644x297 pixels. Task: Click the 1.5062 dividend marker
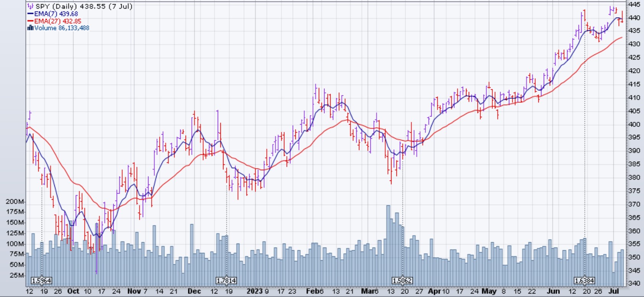point(403,281)
